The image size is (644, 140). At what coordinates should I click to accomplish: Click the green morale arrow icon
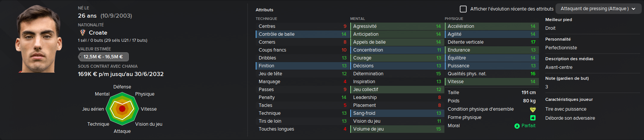coord(517,126)
